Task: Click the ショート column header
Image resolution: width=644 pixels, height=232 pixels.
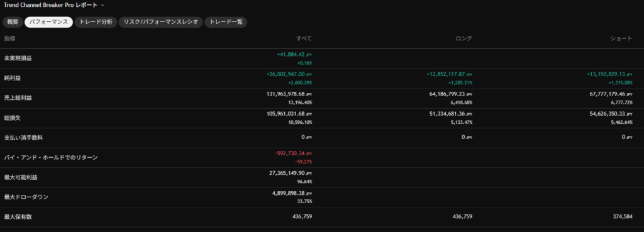Action: (621, 38)
